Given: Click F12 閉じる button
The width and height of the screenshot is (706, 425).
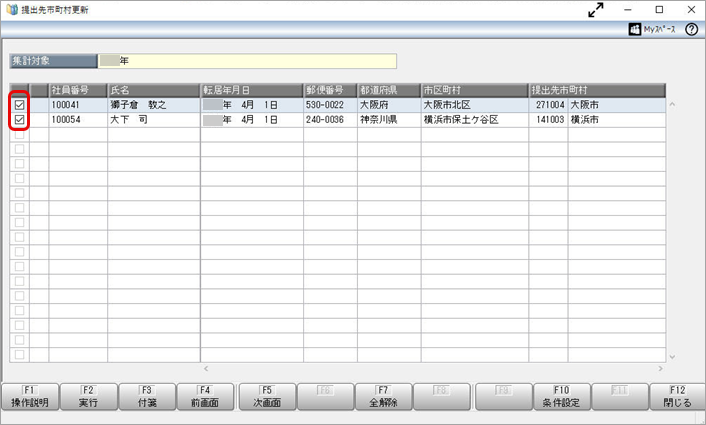Looking at the screenshot, I should [x=677, y=397].
